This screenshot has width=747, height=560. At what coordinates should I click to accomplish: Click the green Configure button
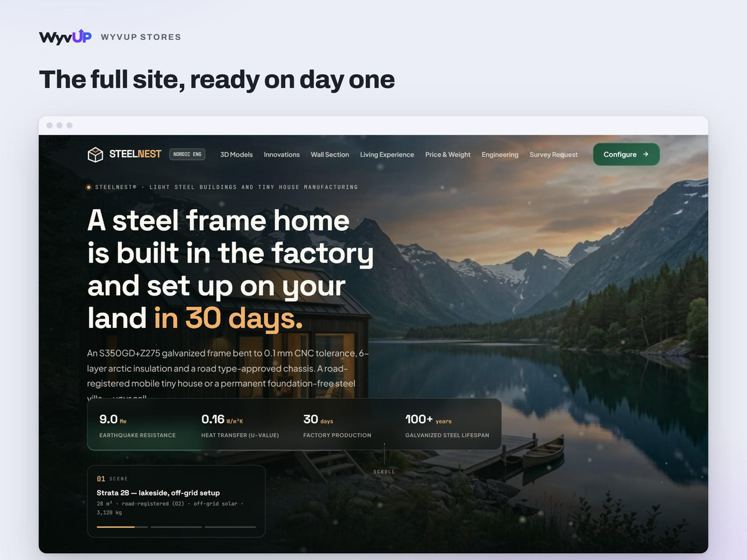point(626,154)
